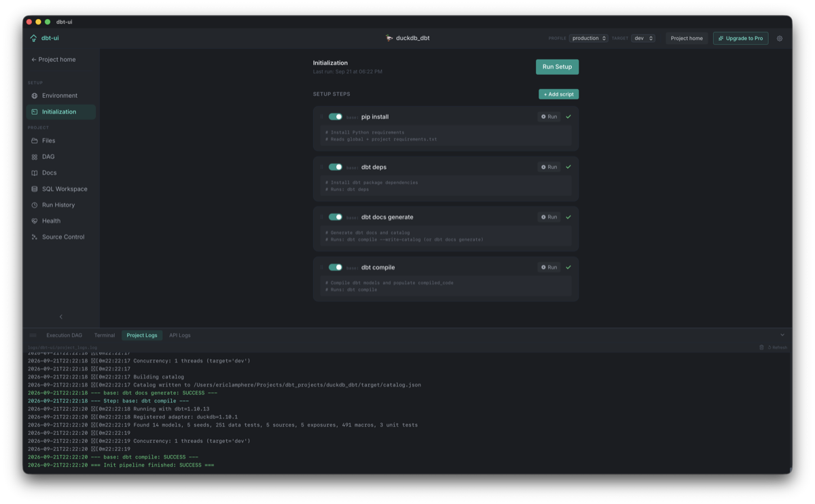Open Run History in the sidebar
The height and width of the screenshot is (504, 815).
click(x=60, y=205)
